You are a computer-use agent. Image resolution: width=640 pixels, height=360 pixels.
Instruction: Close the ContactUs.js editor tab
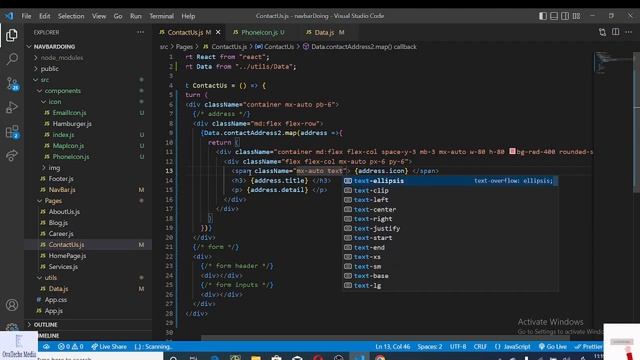click(x=218, y=32)
